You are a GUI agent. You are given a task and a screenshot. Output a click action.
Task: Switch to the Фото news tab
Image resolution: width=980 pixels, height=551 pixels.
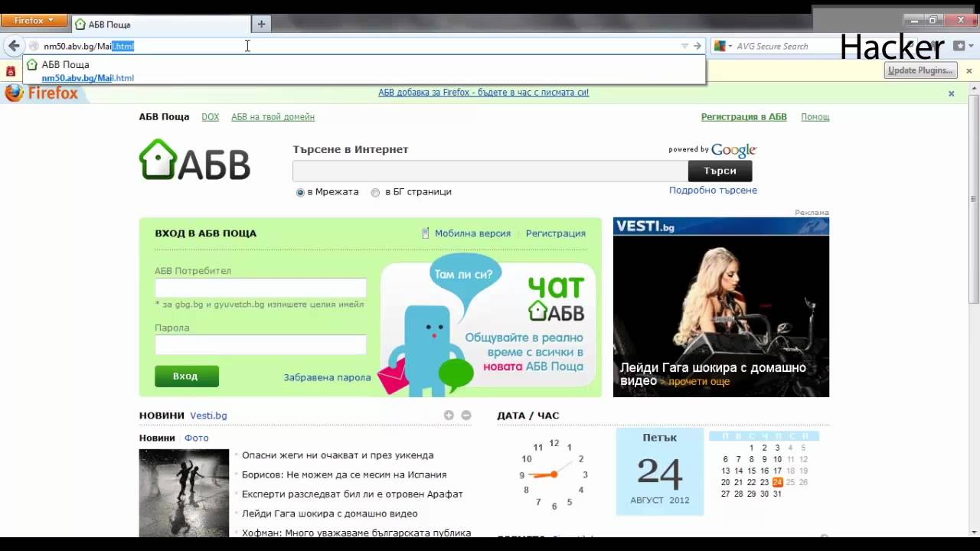pyautogui.click(x=196, y=438)
